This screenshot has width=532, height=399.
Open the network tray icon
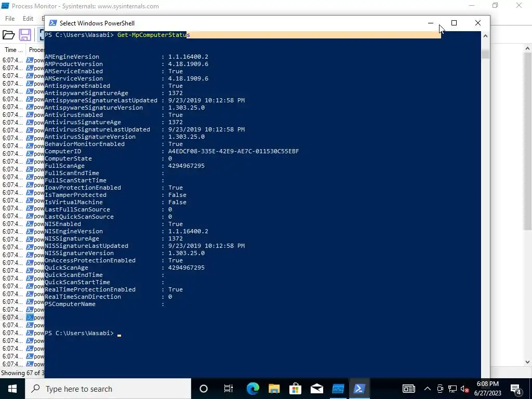pos(453,389)
